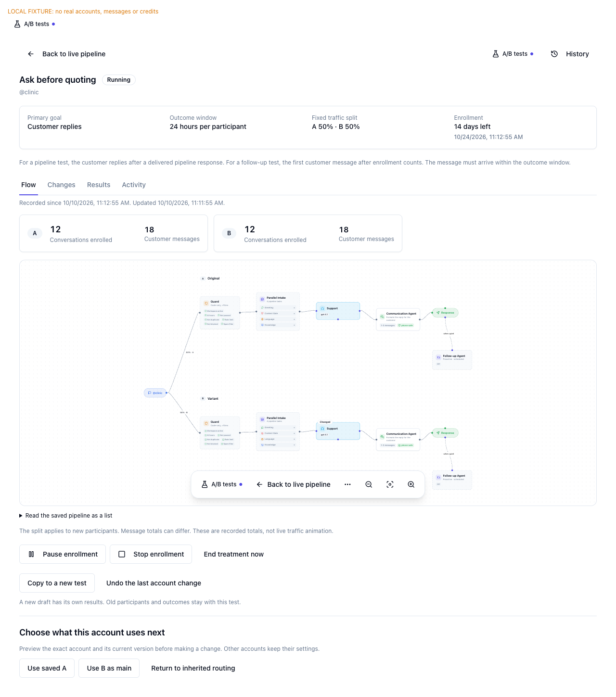The height and width of the screenshot is (697, 616).
Task: Click 'Return to inherited routing'
Action: [x=193, y=668]
